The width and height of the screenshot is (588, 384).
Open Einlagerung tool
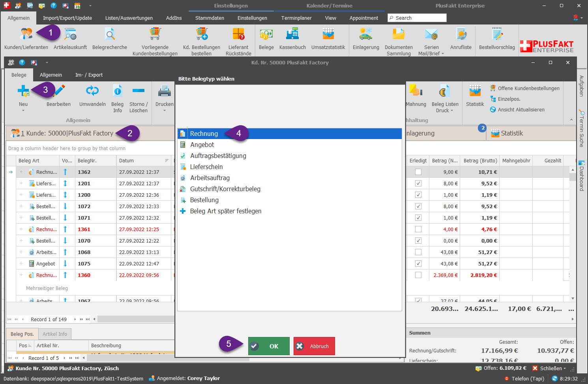pos(366,39)
